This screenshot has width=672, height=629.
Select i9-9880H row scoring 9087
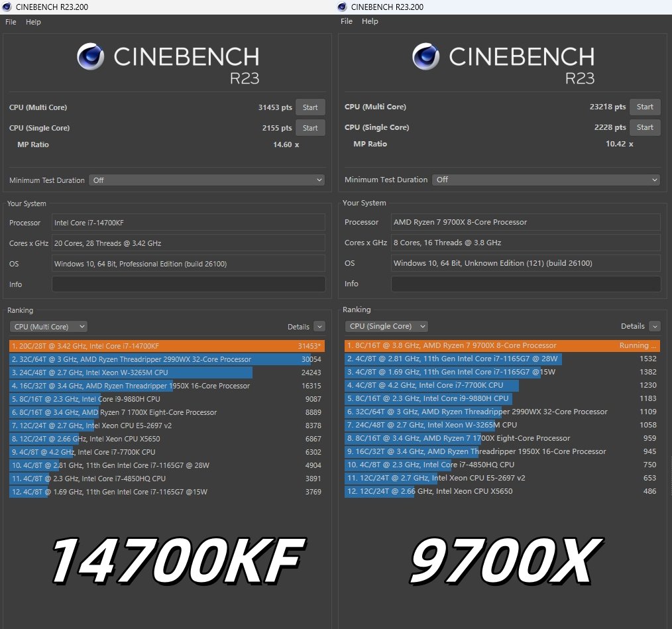click(x=167, y=399)
